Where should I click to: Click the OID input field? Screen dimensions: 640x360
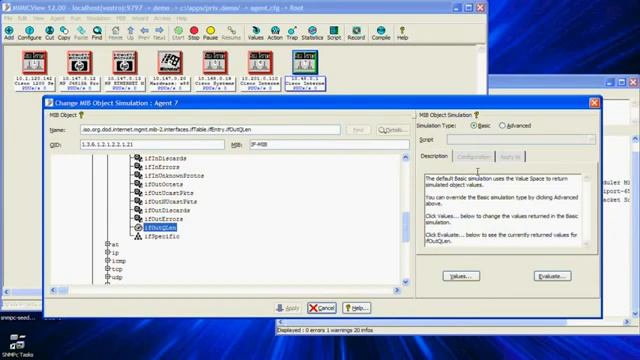coord(152,144)
